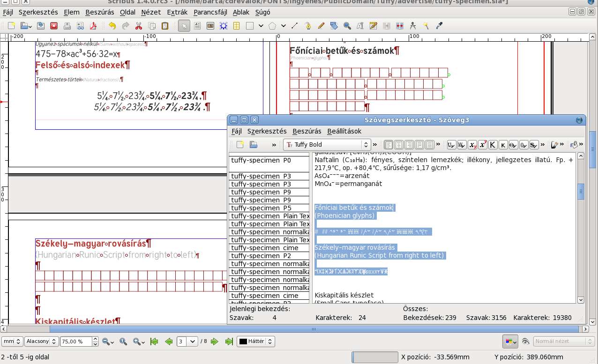
Task: Click the zoom percentage field showing 75,00 %
Action: [76, 342]
